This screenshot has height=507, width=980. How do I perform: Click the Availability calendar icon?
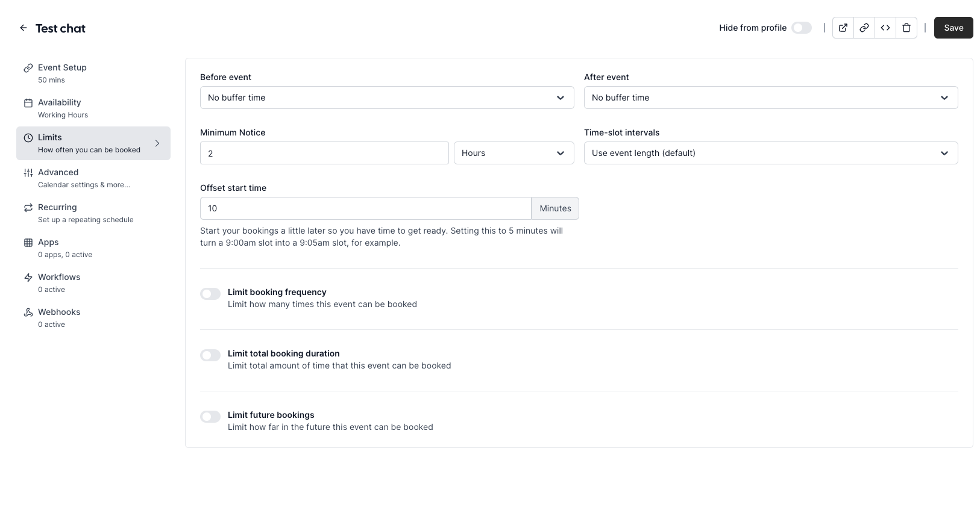(x=28, y=103)
